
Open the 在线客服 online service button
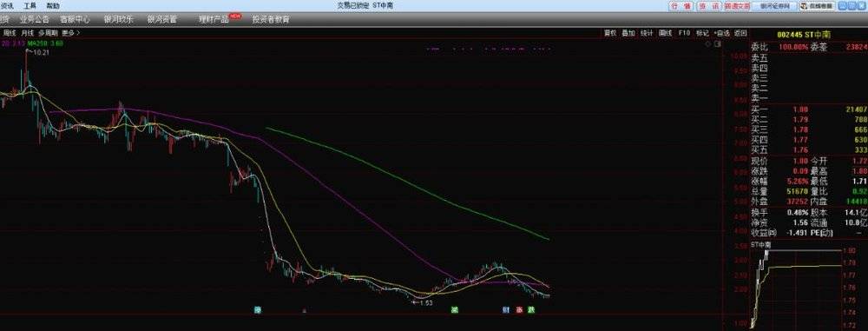[x=818, y=5]
